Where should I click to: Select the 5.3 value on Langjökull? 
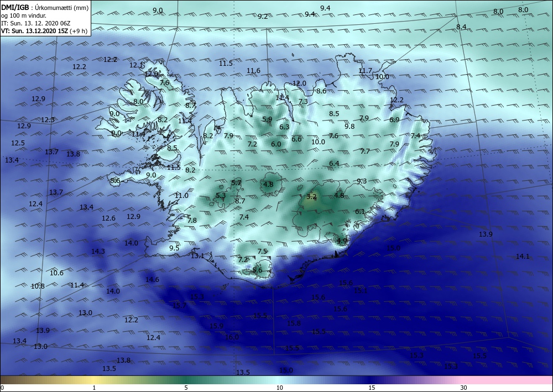point(221,195)
